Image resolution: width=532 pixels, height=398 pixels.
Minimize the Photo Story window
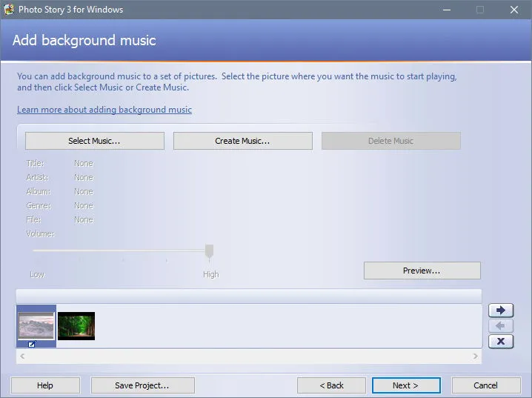pyautogui.click(x=447, y=10)
